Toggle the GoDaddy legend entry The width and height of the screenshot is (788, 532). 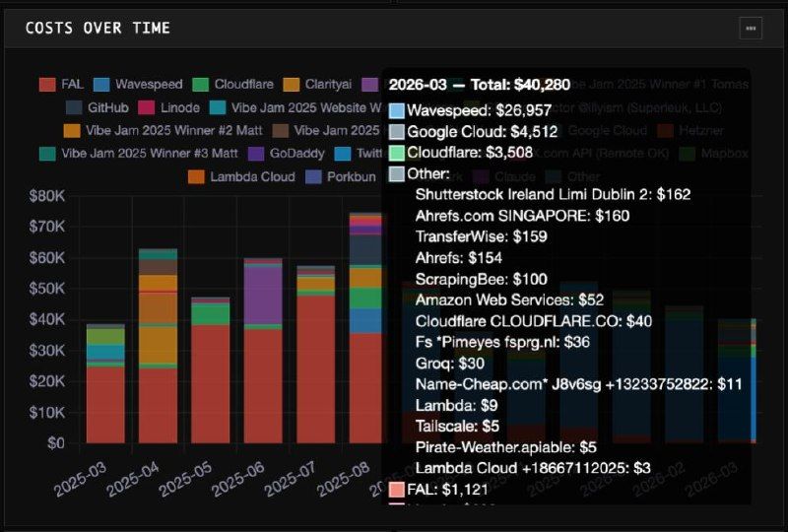287,153
